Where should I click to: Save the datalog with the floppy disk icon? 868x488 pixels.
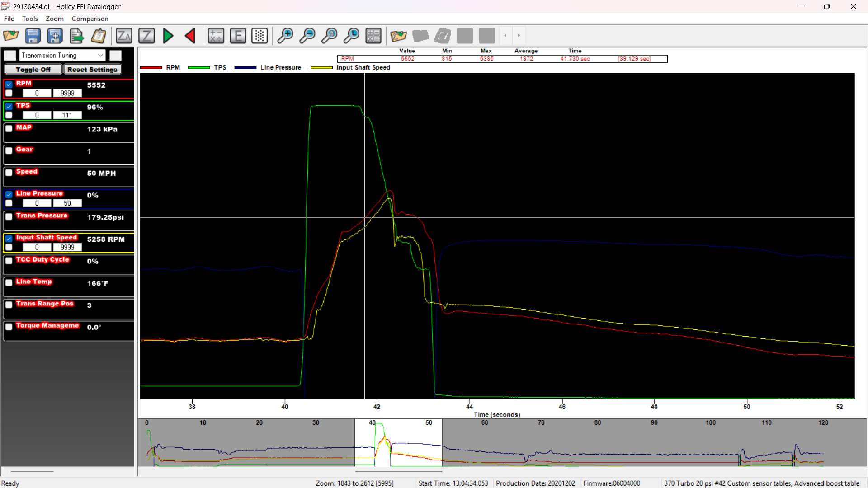click(33, 36)
